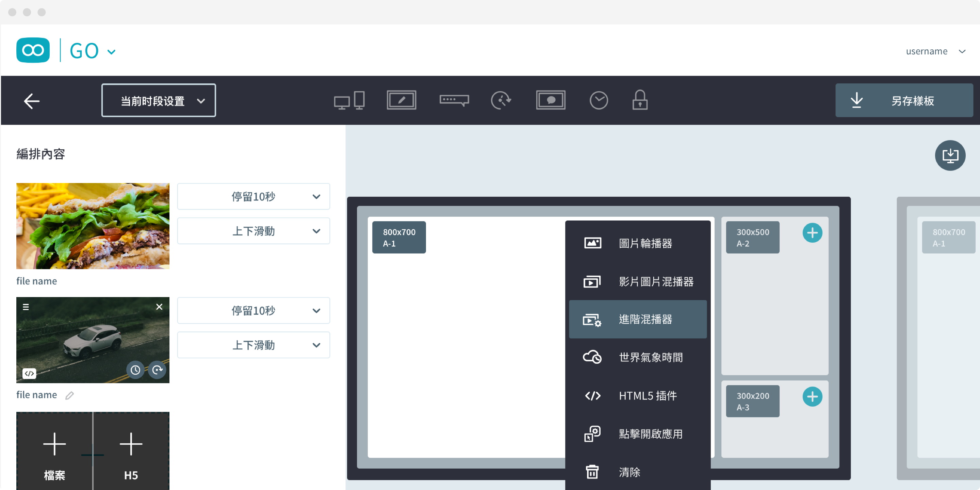Image resolution: width=980 pixels, height=490 pixels.
Task: Click 另存樣板 save template button
Action: pos(903,100)
